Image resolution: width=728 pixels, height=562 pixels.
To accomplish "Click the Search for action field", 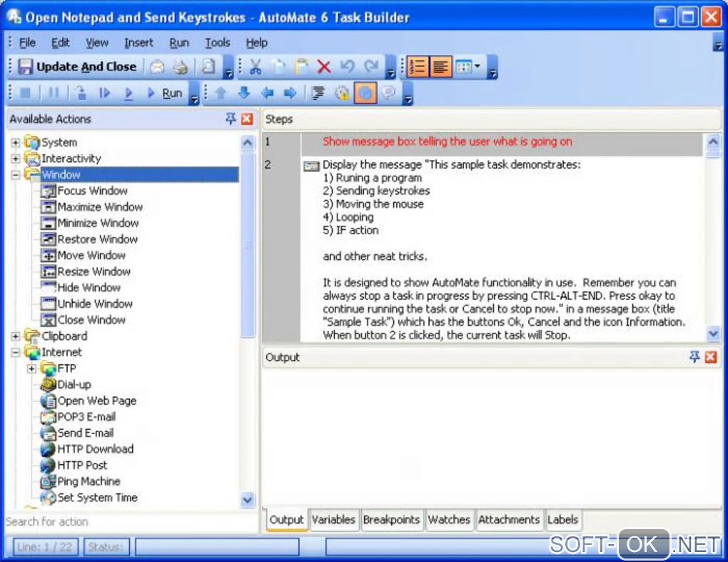I will pyautogui.click(x=131, y=521).
